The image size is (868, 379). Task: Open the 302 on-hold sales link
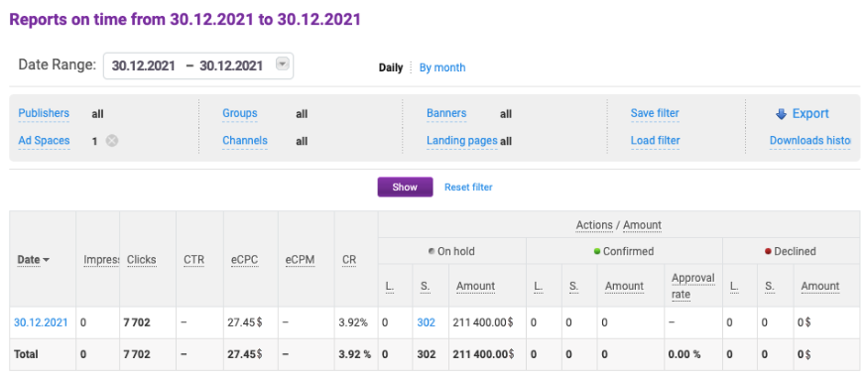(427, 322)
